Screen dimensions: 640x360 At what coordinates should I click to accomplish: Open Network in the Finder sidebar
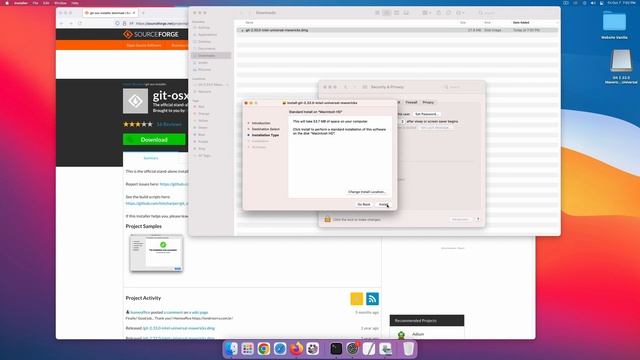(204, 91)
